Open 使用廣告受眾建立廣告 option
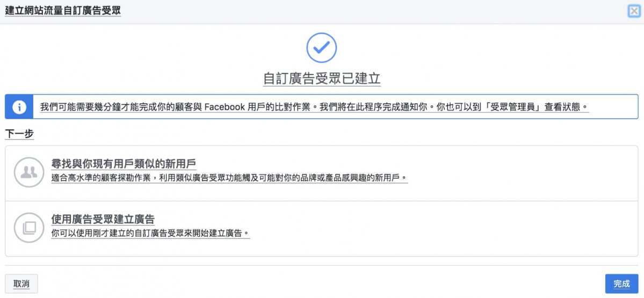644x298 pixels. tap(103, 219)
